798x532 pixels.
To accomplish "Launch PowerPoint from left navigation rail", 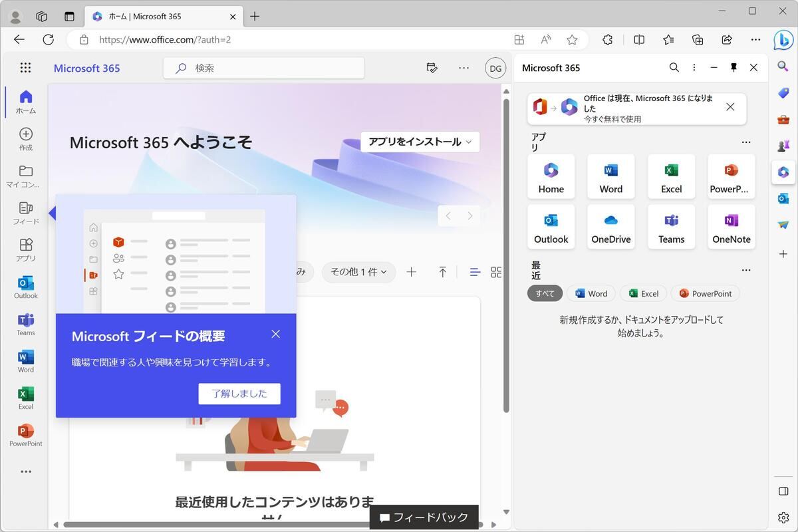I will (x=26, y=435).
